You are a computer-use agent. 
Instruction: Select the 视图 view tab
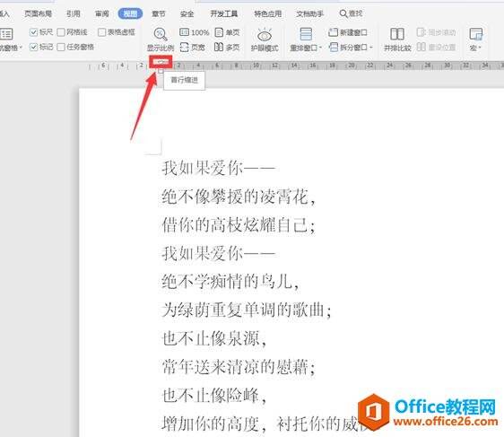[x=130, y=13]
